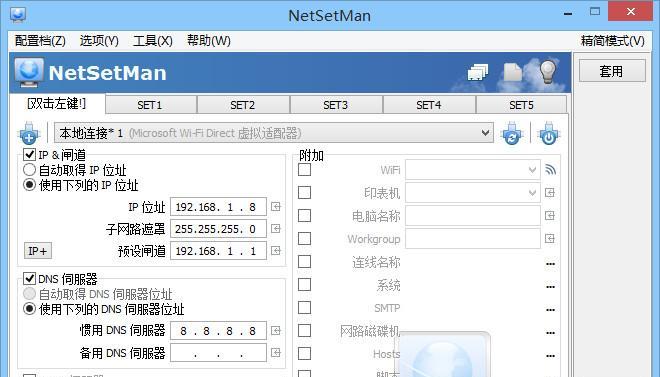Click the NetSetMan logo in banner
This screenshot has width=660, height=377.
coord(29,72)
